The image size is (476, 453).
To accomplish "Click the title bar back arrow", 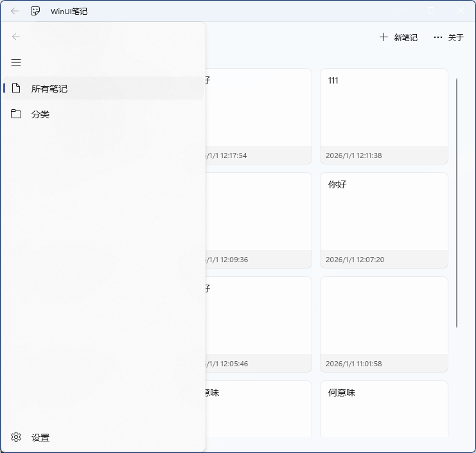I will coord(15,11).
